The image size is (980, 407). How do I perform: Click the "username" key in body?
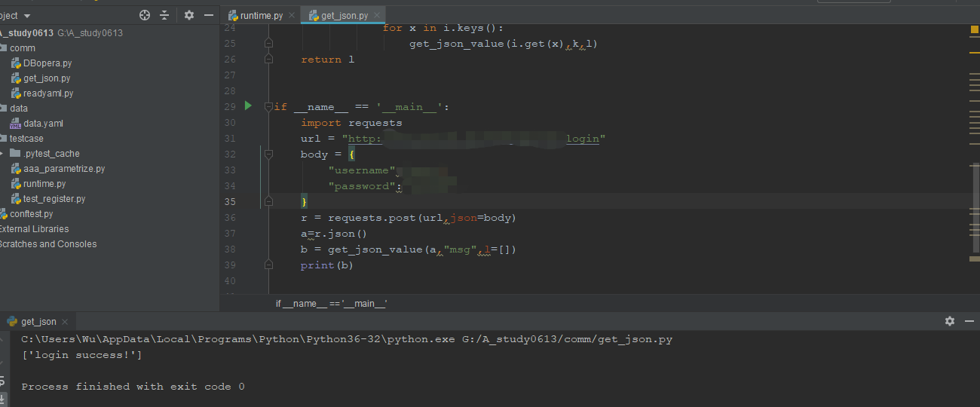pos(362,170)
